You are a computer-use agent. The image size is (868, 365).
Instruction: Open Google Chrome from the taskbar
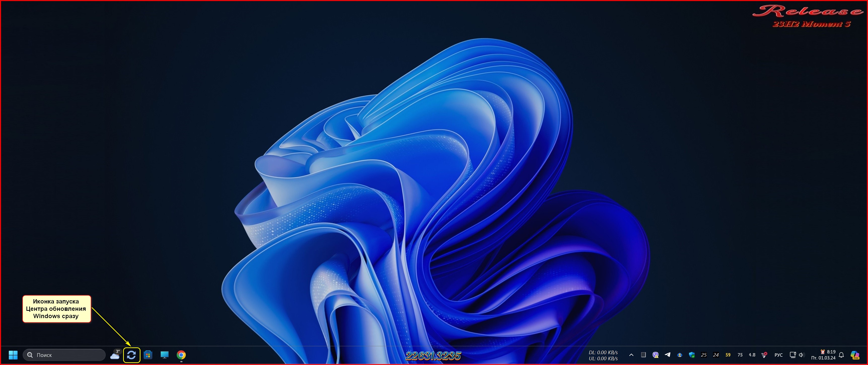click(x=181, y=355)
